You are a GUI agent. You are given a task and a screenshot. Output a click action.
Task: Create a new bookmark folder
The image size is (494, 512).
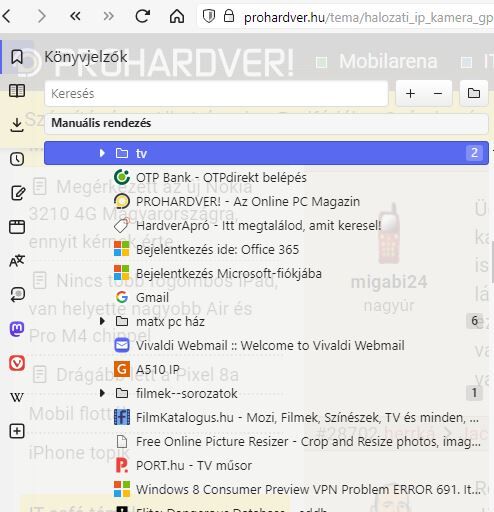[x=474, y=93]
